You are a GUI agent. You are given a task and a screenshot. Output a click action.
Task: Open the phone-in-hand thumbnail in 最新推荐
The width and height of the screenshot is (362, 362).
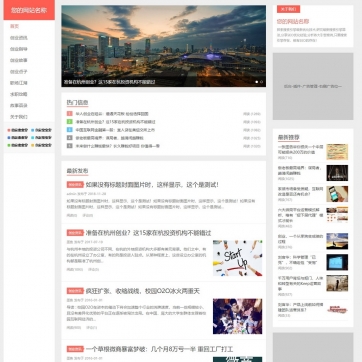coord(337,194)
